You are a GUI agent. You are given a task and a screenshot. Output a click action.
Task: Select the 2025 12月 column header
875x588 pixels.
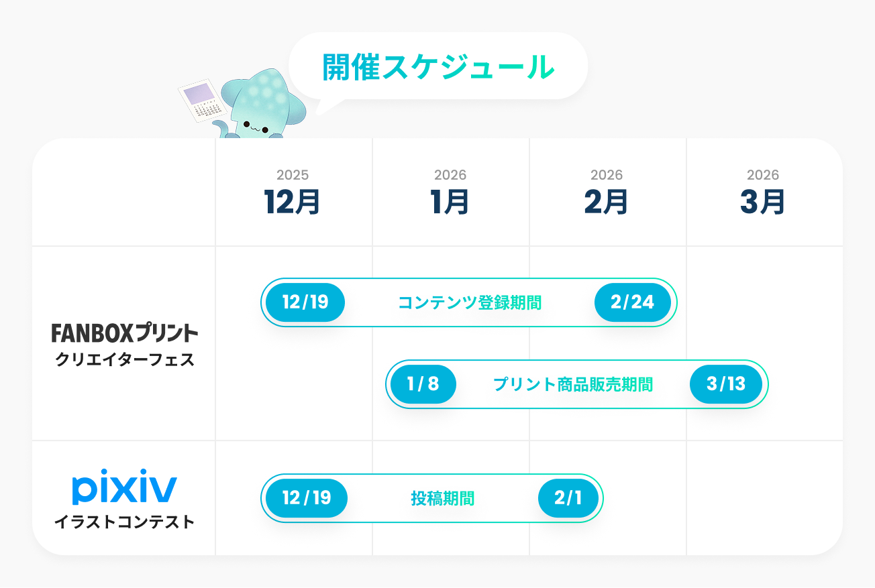coord(293,193)
